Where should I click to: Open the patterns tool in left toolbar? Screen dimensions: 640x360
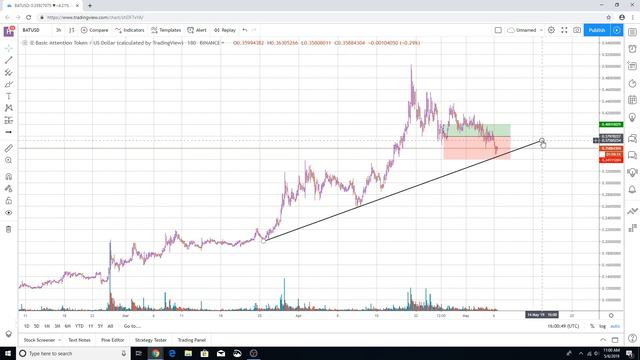(9, 108)
